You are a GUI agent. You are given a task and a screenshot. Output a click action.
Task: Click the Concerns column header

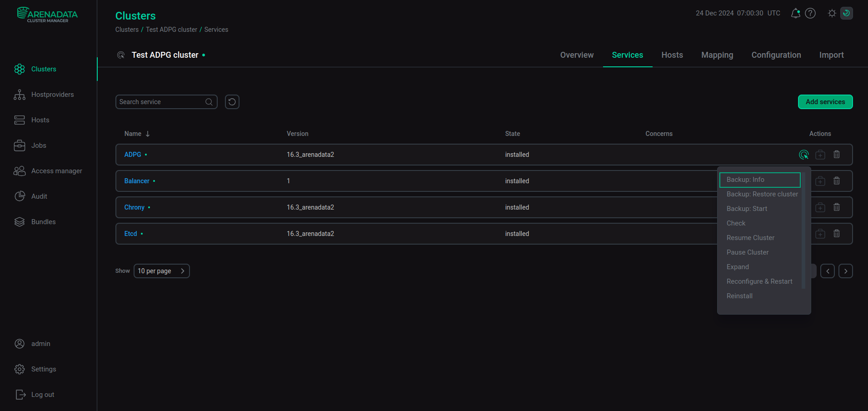coord(659,134)
